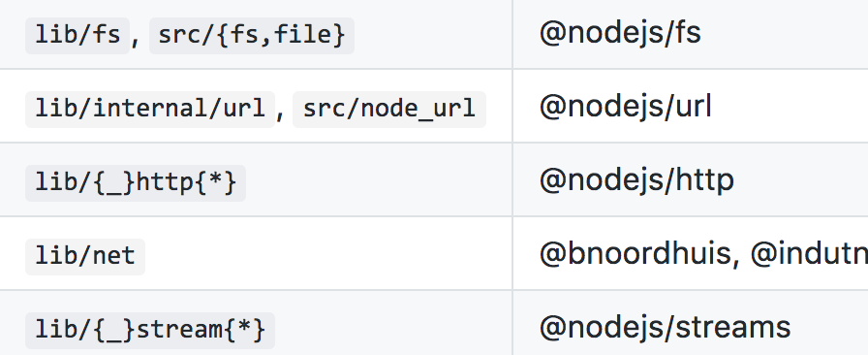Click the empty space right of lib/{_}stream{*}
Screen dimensions: 868x355
coord(393,323)
